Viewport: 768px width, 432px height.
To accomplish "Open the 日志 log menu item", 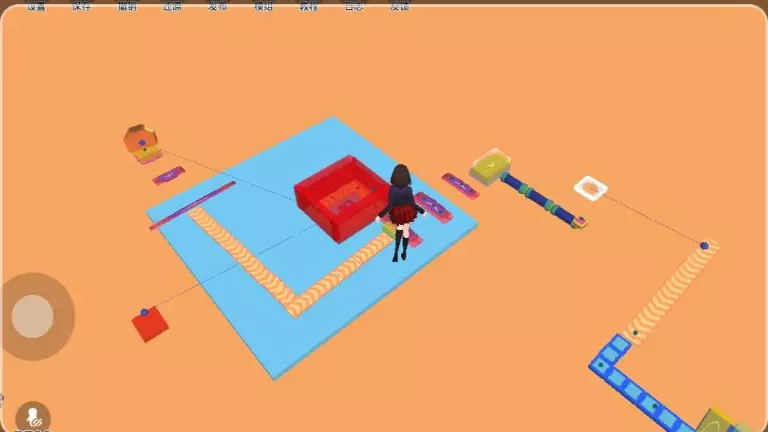I will 354,6.
